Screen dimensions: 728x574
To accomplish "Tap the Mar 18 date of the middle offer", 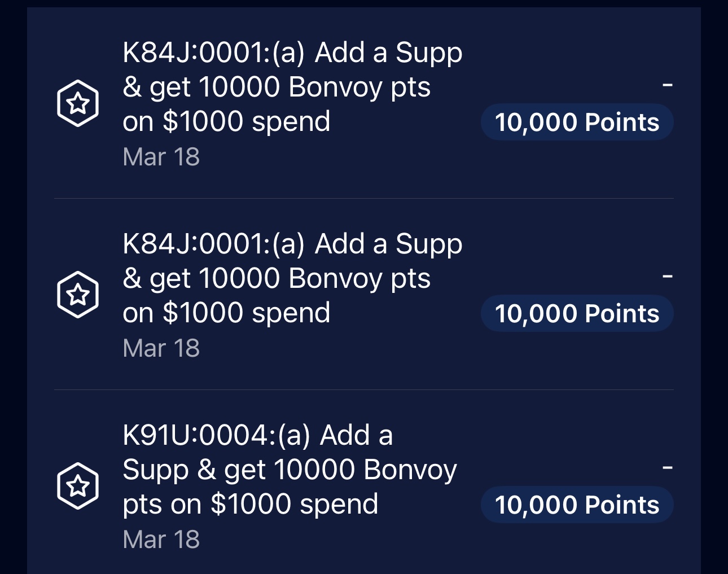I will point(161,348).
